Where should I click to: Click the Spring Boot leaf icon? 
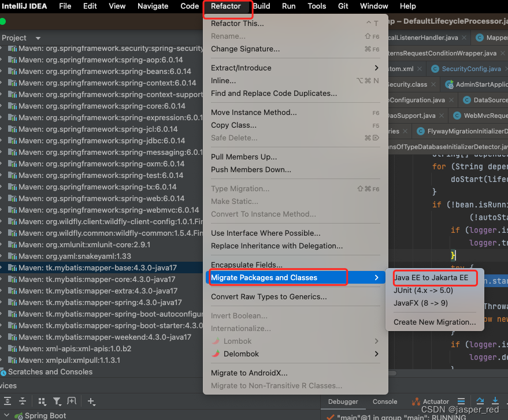19,416
